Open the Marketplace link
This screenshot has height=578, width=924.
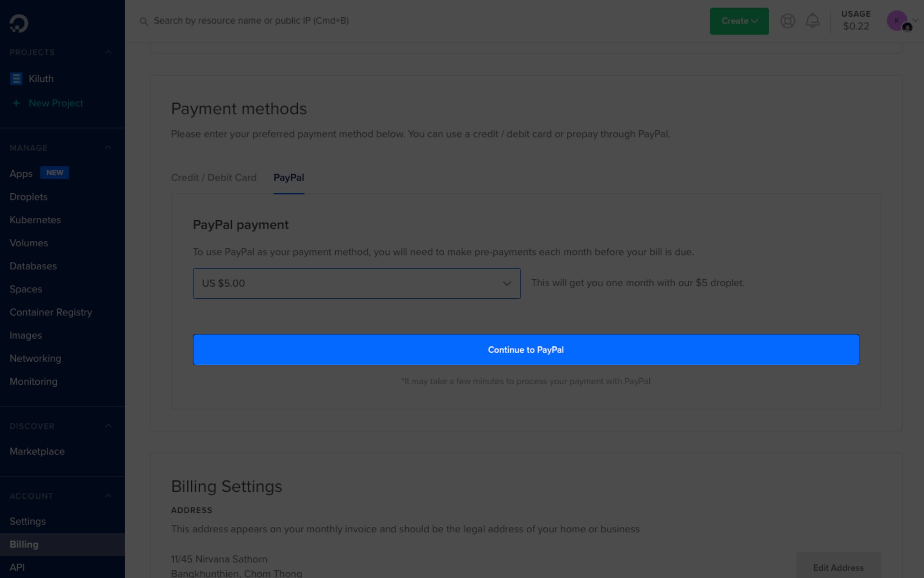pos(37,452)
